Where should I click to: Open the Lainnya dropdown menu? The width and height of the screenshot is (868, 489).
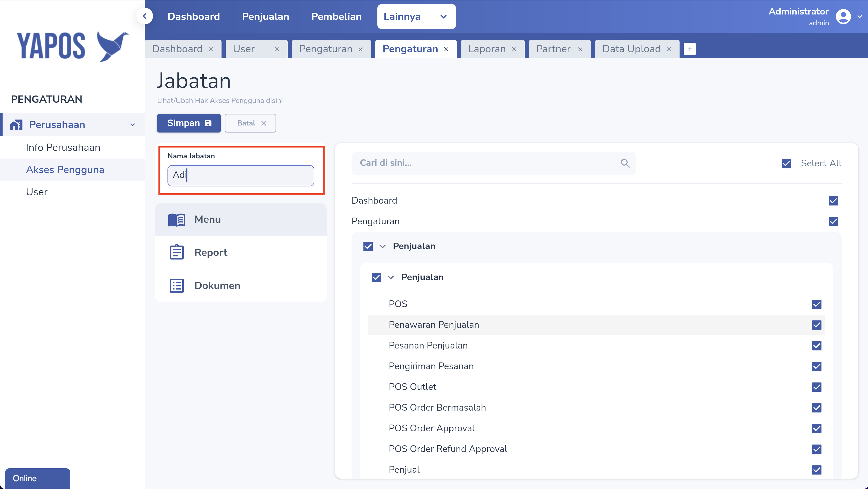tap(416, 17)
